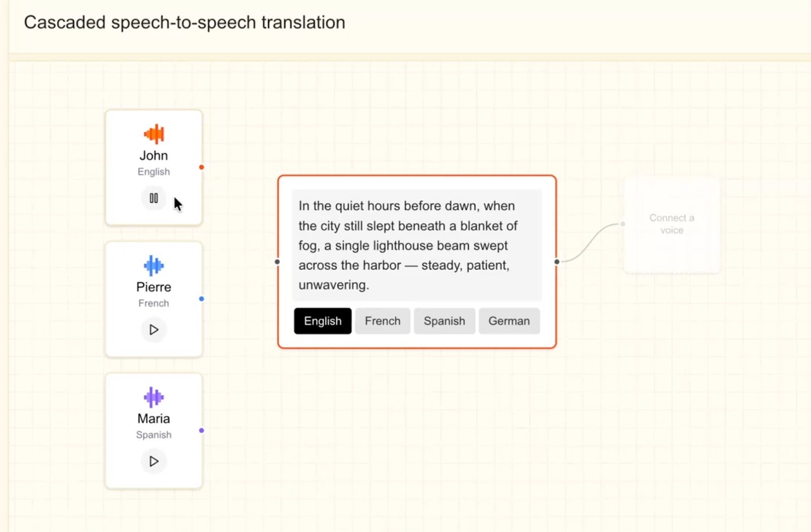Image resolution: width=811 pixels, height=532 pixels.
Task: Click John's orange waveform icon
Action: click(x=154, y=134)
